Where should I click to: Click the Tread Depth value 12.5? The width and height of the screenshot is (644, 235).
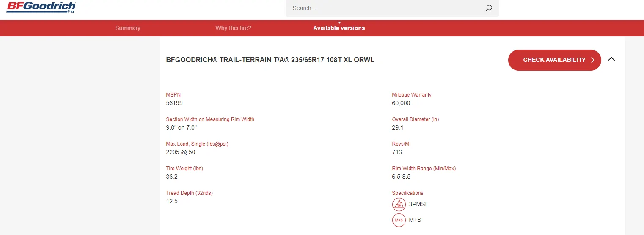coord(172,201)
